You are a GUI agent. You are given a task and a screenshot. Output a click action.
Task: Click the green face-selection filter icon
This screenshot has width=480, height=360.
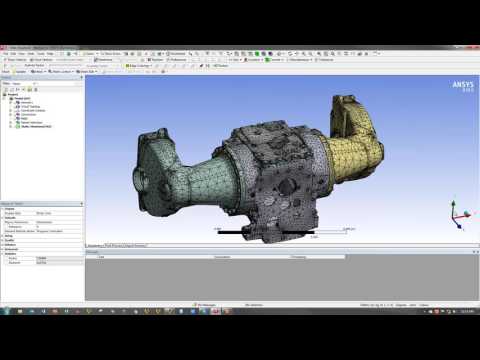click(x=257, y=54)
